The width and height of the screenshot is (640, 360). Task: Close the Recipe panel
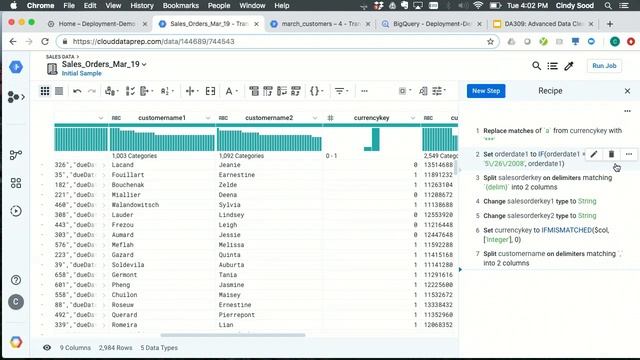point(627,91)
